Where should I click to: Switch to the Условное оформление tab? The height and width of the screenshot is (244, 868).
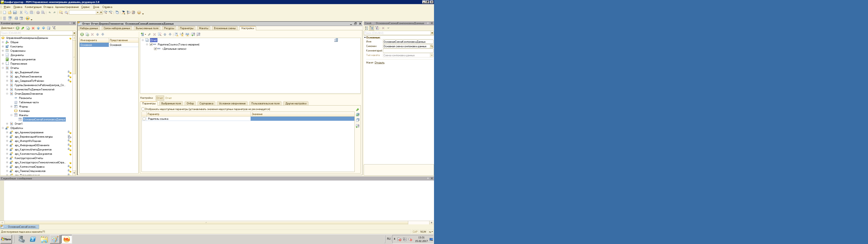(x=232, y=103)
